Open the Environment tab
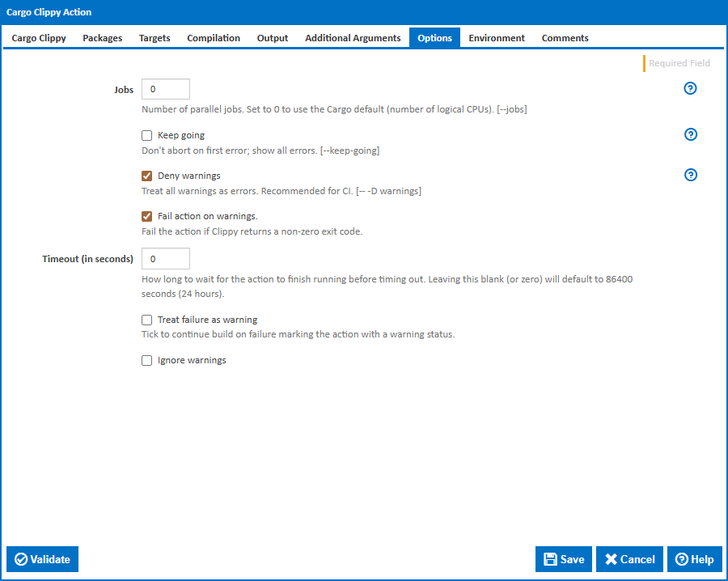 coord(496,37)
